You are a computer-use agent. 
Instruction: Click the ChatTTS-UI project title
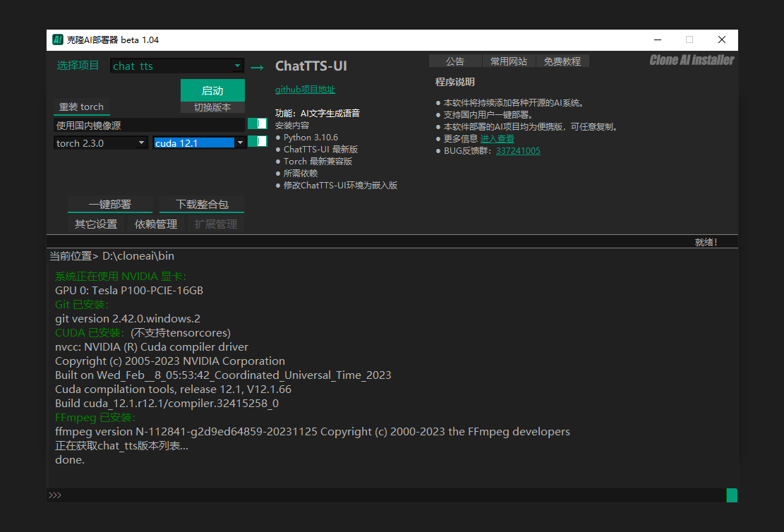(311, 66)
